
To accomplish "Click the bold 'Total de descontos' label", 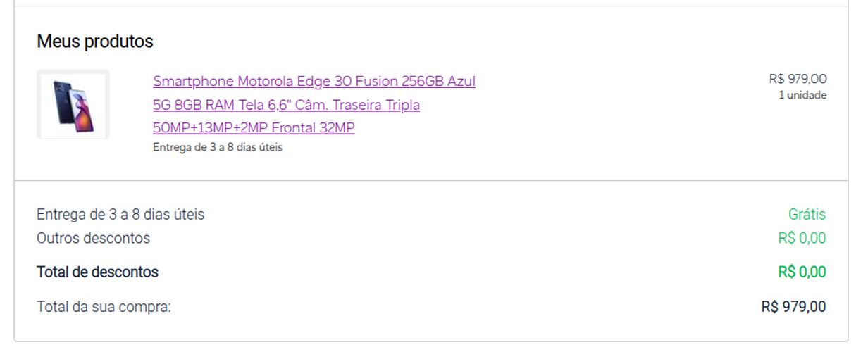I will click(x=97, y=272).
